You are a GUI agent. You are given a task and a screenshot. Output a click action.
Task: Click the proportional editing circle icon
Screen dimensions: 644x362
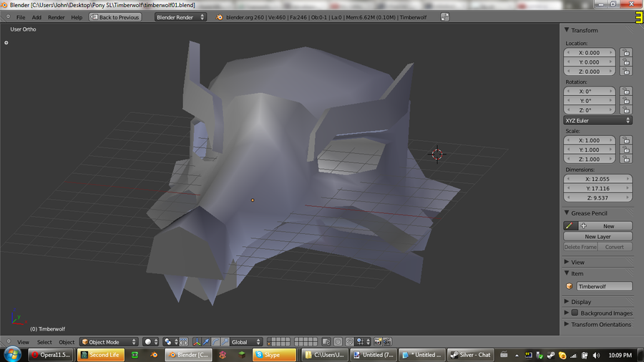click(x=338, y=342)
